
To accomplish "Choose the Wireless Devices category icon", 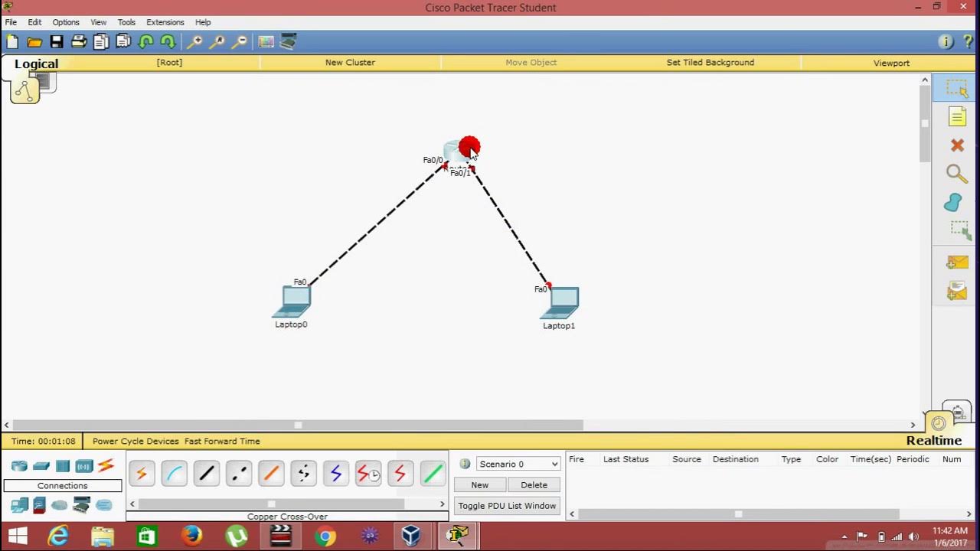I will pyautogui.click(x=84, y=466).
